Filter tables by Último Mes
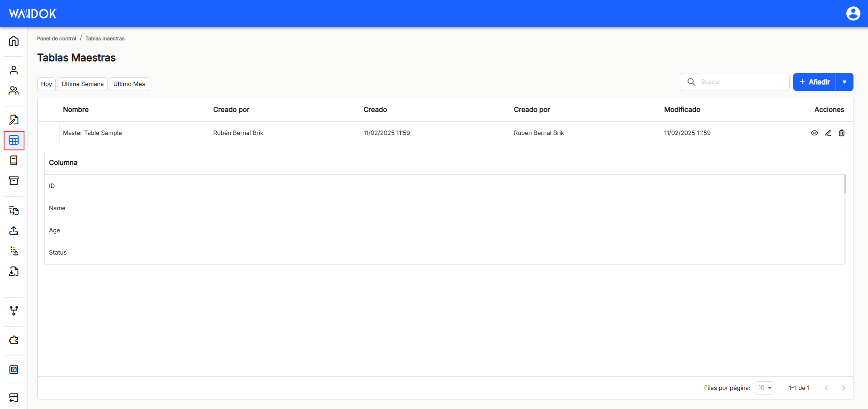Screen dimensions: 868x409 coord(129,84)
